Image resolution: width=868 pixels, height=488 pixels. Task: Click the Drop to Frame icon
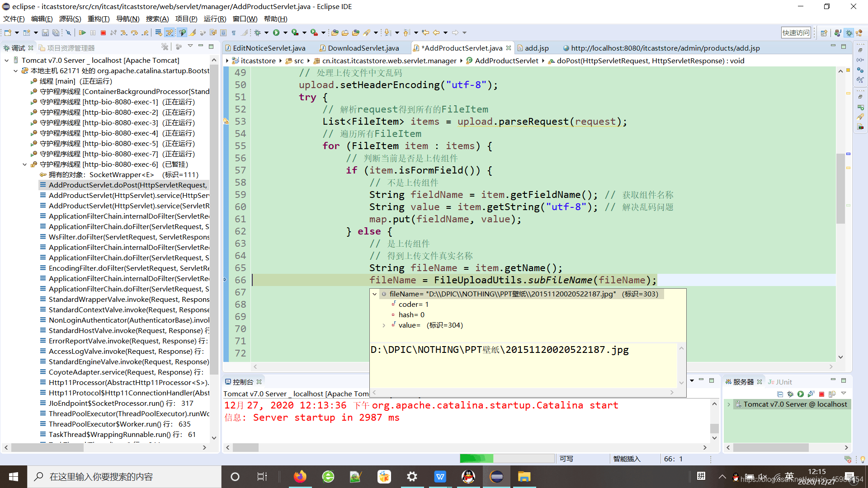(158, 33)
